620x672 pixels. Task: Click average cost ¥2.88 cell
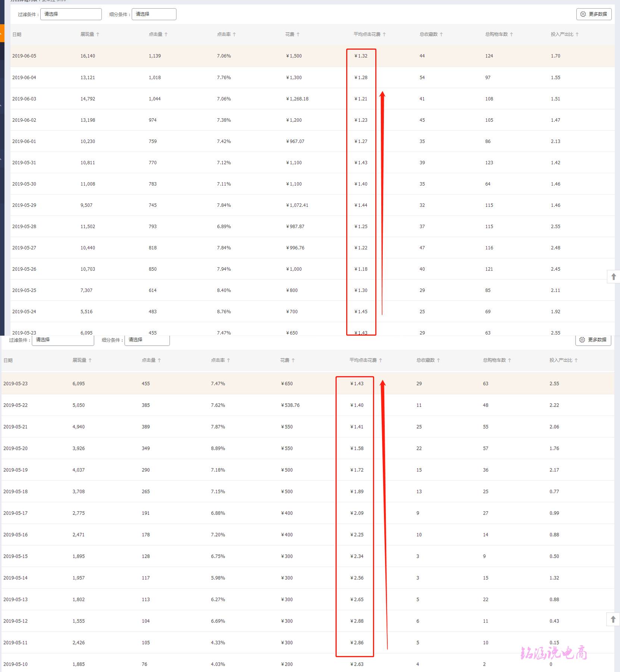pos(357,621)
